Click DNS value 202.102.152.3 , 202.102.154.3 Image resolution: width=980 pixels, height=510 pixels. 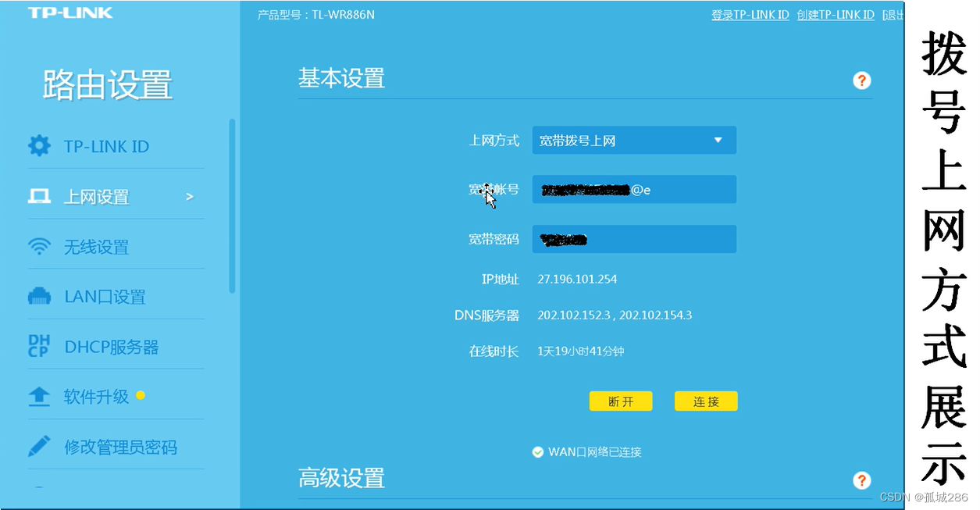click(x=615, y=315)
